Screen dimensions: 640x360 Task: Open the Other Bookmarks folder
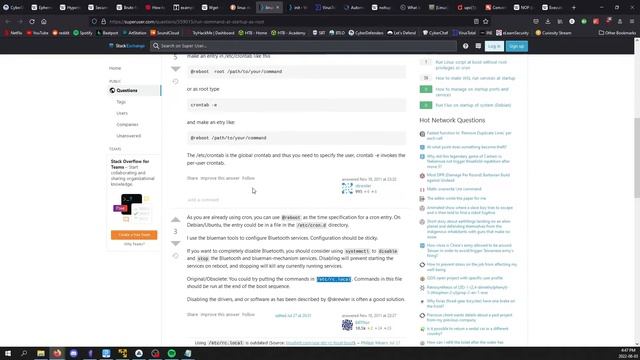click(617, 33)
